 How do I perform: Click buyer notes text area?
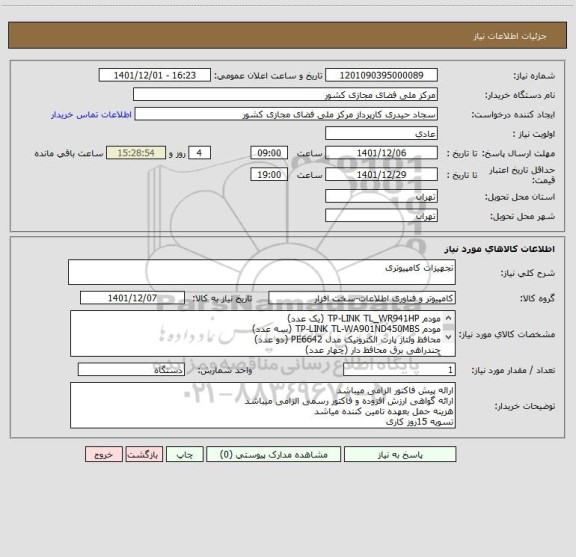coord(263,405)
